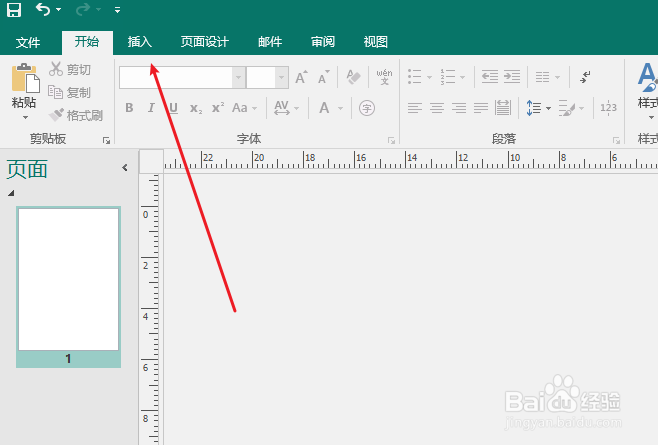The width and height of the screenshot is (658, 445).
Task: Open the Undo history dropdown arrow
Action: [58, 9]
